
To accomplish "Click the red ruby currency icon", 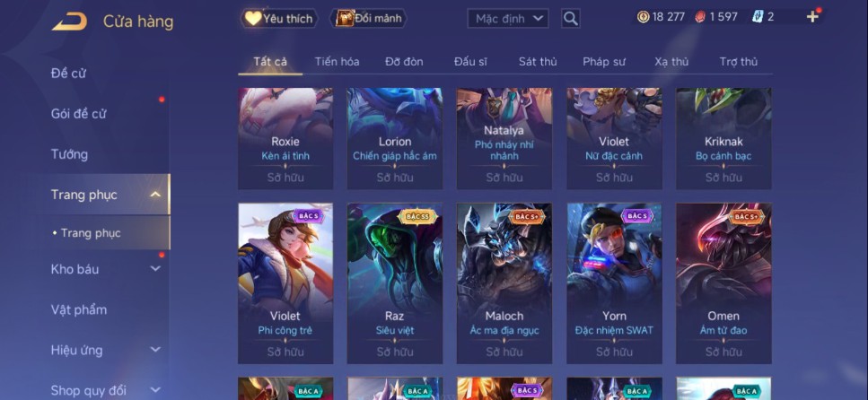I will pos(700,17).
